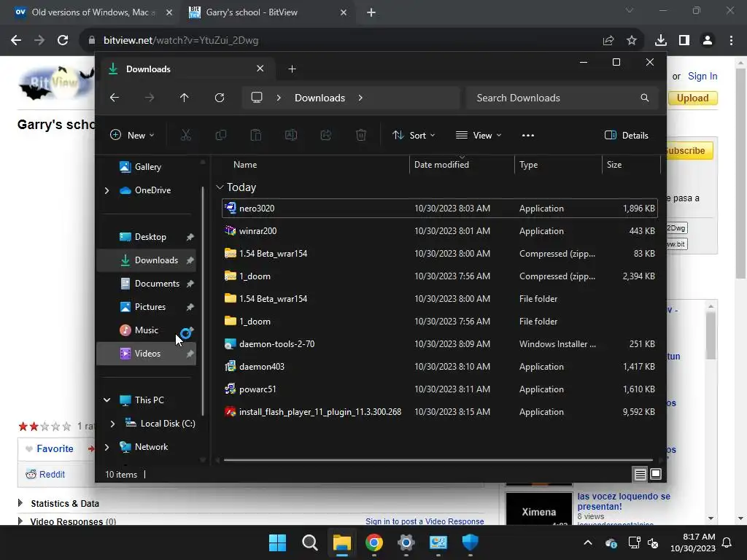Open the See more three-dots menu
The height and width of the screenshot is (560, 747).
[x=528, y=135]
